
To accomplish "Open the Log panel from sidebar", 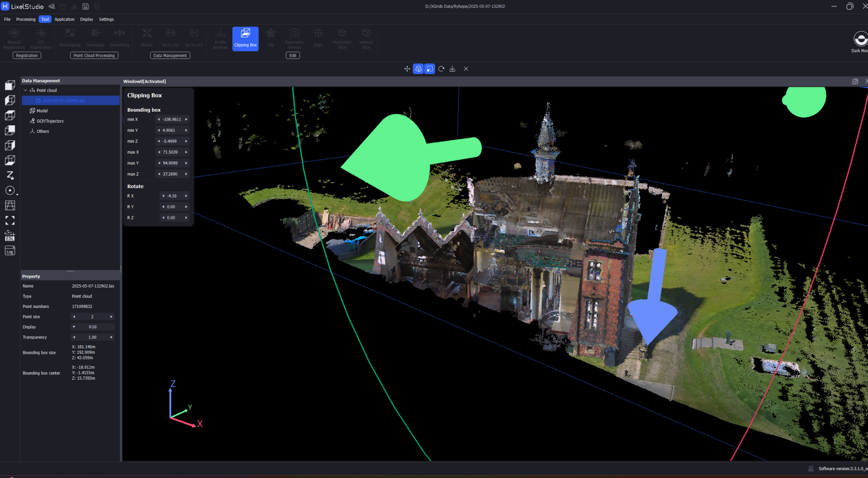I will click(x=10, y=251).
